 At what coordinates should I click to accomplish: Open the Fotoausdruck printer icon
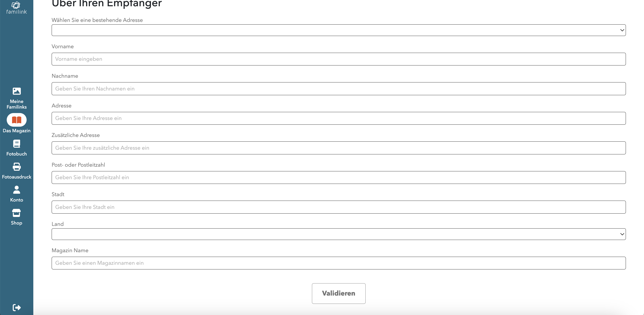point(17,167)
